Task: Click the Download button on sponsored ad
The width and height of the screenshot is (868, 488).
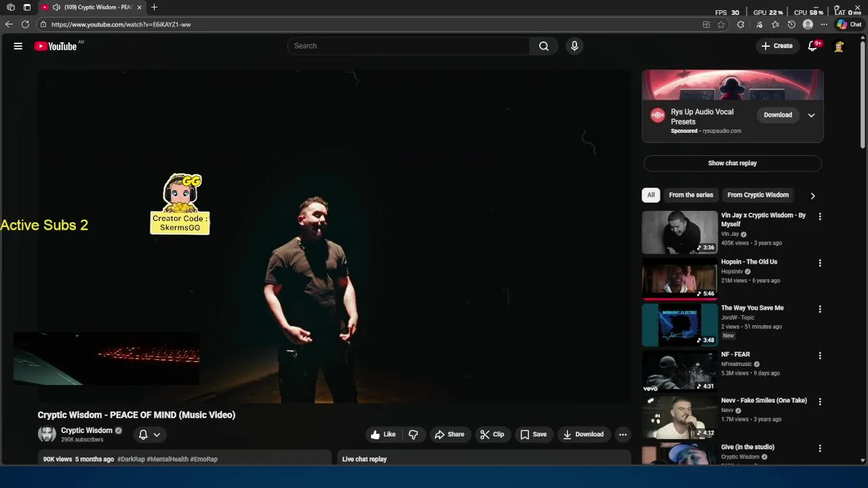Action: 778,115
